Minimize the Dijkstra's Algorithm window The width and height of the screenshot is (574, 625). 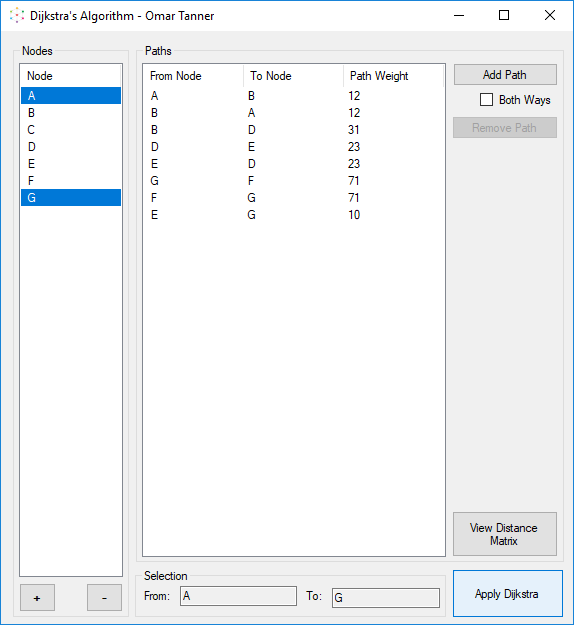pyautogui.click(x=459, y=16)
